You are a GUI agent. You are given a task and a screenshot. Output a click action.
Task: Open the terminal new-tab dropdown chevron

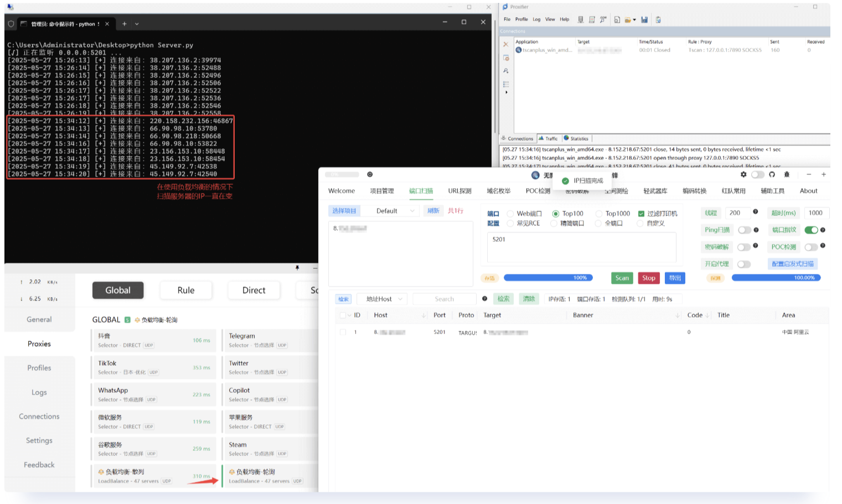tap(137, 24)
